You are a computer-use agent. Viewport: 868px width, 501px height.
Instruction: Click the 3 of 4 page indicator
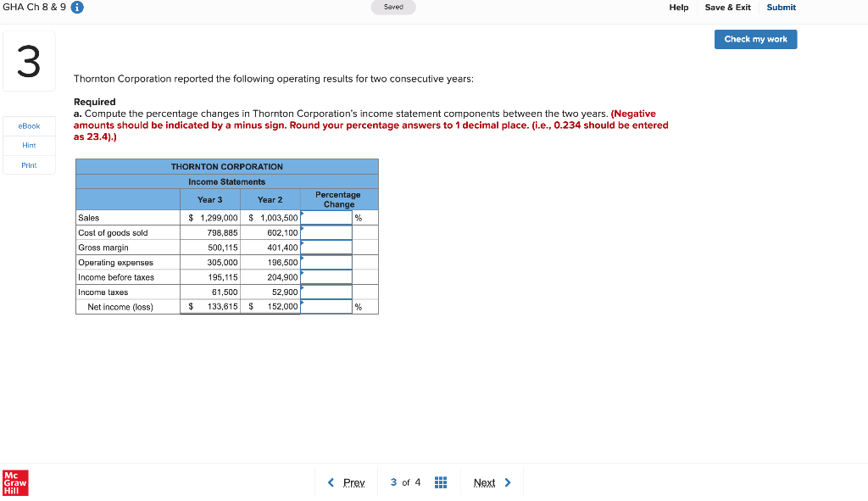(x=405, y=482)
